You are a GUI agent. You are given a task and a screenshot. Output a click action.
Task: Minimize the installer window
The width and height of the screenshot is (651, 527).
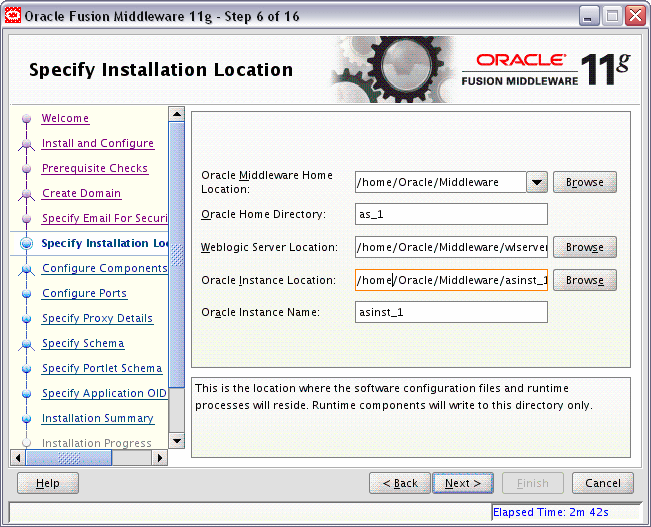588,17
